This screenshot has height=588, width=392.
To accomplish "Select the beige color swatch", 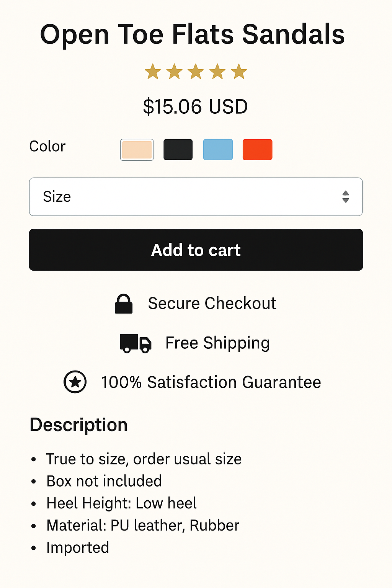I will pyautogui.click(x=137, y=150).
